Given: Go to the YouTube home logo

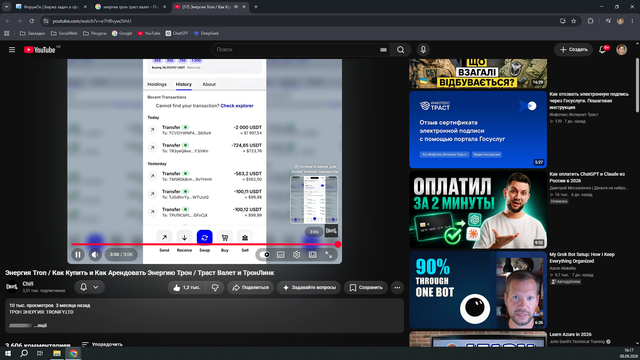Looking at the screenshot, I should [39, 50].
